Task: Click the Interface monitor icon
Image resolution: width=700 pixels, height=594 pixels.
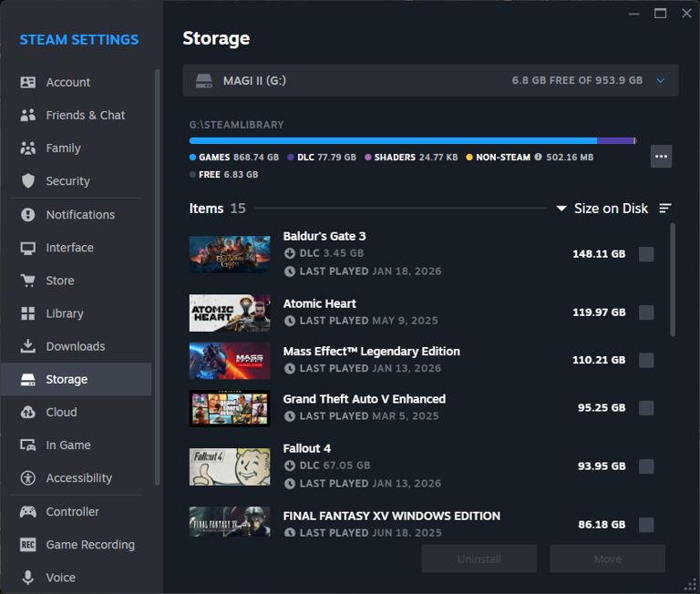Action: click(27, 248)
